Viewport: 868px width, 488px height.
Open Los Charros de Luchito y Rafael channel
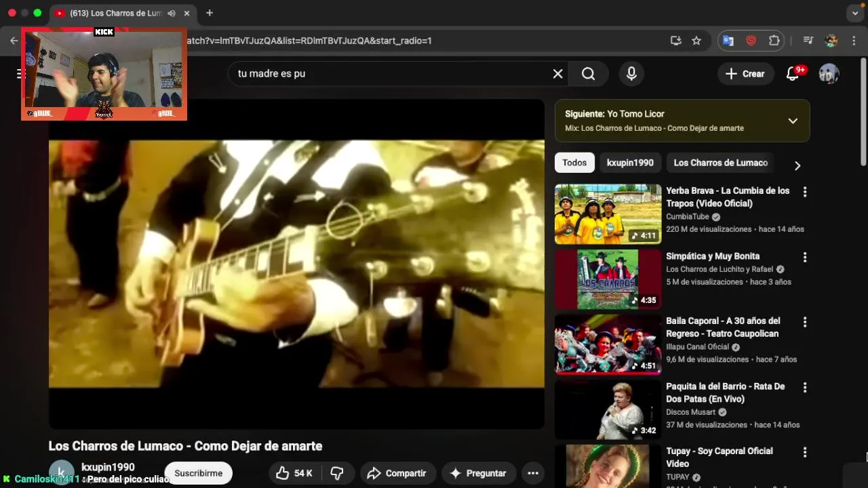tap(719, 269)
